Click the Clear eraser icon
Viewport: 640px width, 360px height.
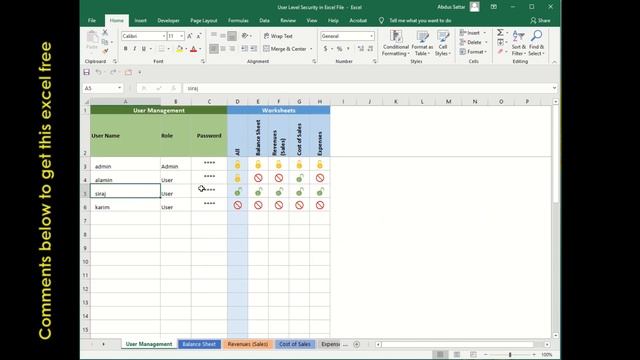[x=500, y=51]
